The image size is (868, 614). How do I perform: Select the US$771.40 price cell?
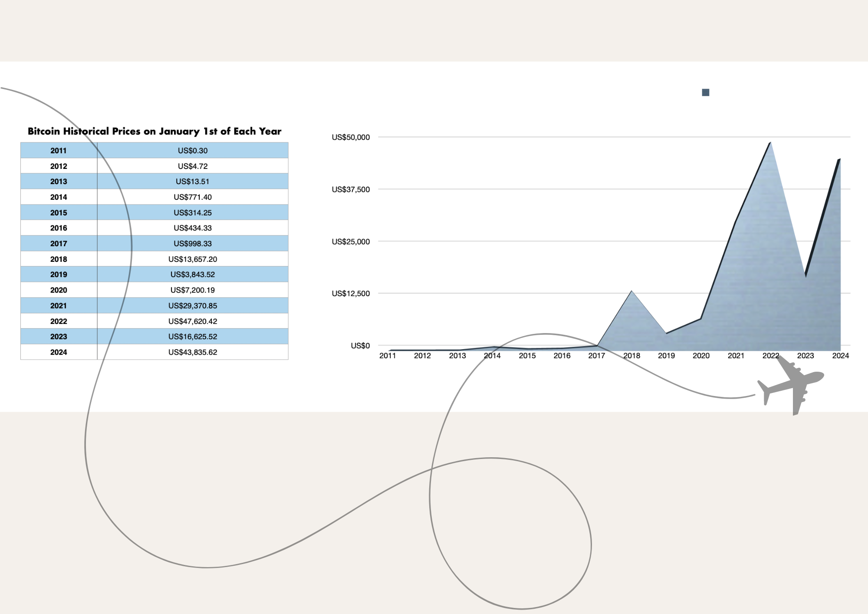point(193,197)
